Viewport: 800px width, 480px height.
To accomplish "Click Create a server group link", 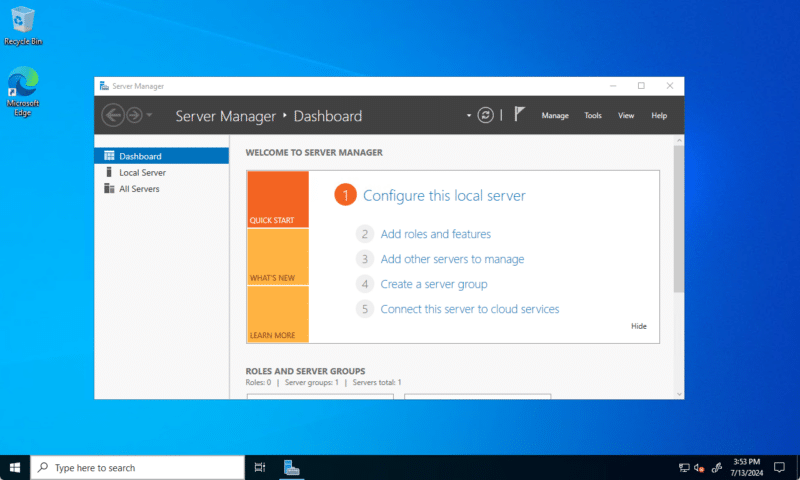I will point(434,284).
